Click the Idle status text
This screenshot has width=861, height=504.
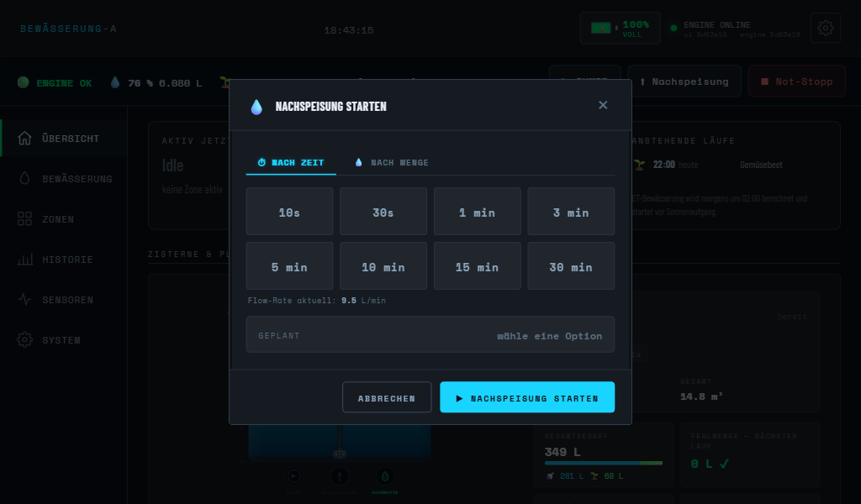coord(173,165)
